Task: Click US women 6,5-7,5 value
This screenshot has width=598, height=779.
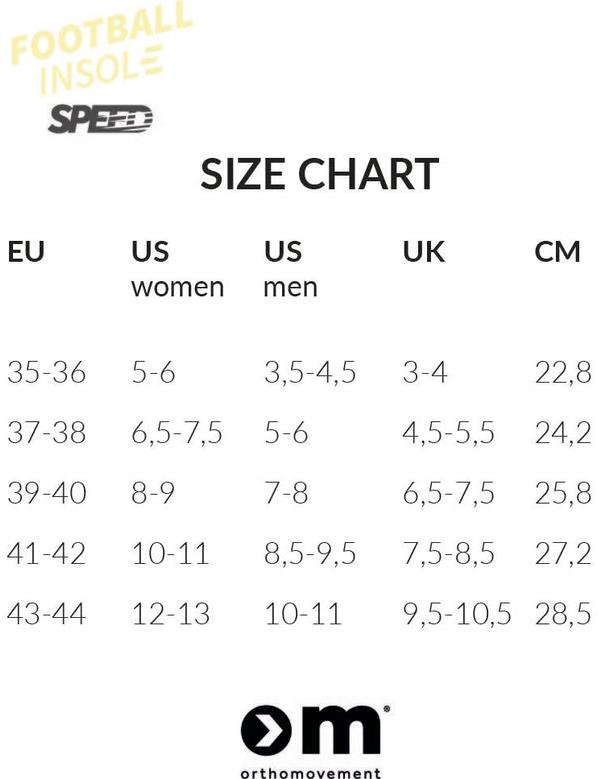Action: coord(177,433)
